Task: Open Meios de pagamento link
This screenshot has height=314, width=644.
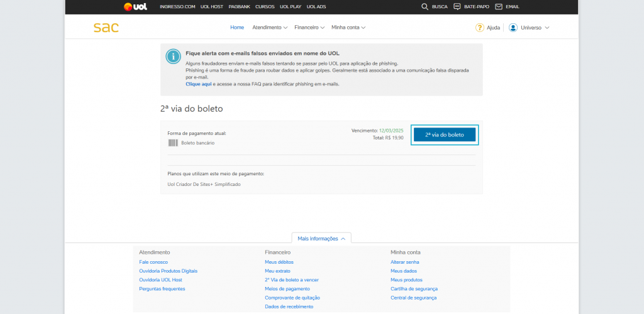Action: pyautogui.click(x=287, y=289)
